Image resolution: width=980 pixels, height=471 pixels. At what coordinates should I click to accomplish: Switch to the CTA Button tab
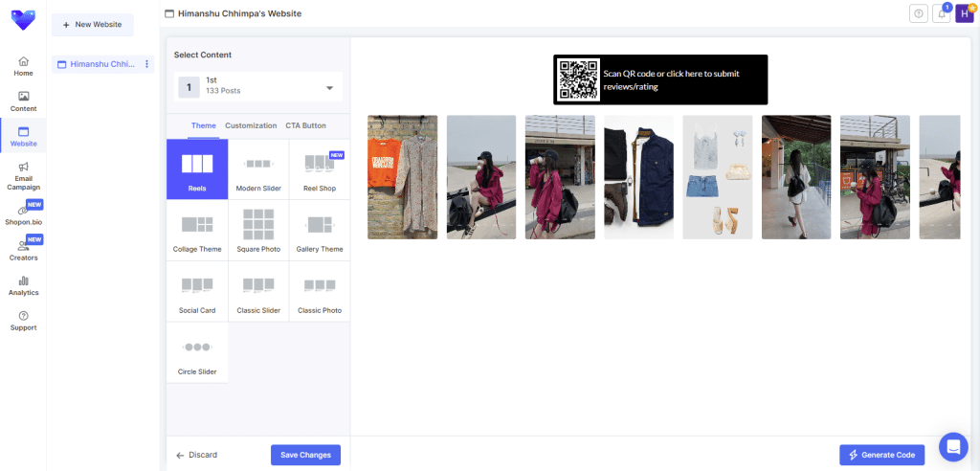point(305,125)
